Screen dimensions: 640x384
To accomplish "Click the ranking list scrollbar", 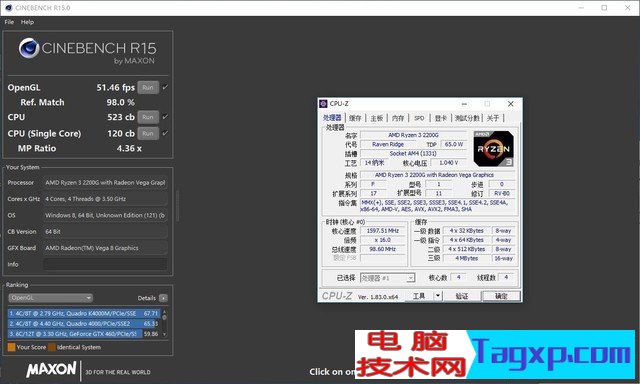I will click(x=164, y=323).
